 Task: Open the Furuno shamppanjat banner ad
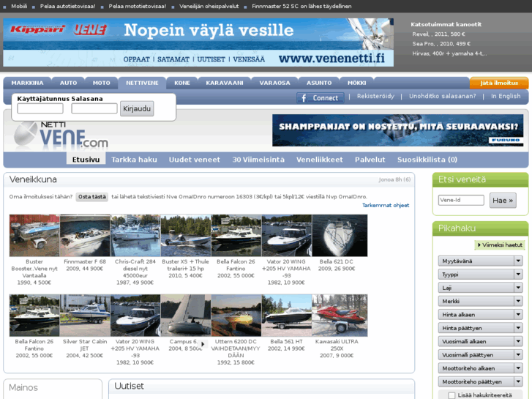[397, 130]
